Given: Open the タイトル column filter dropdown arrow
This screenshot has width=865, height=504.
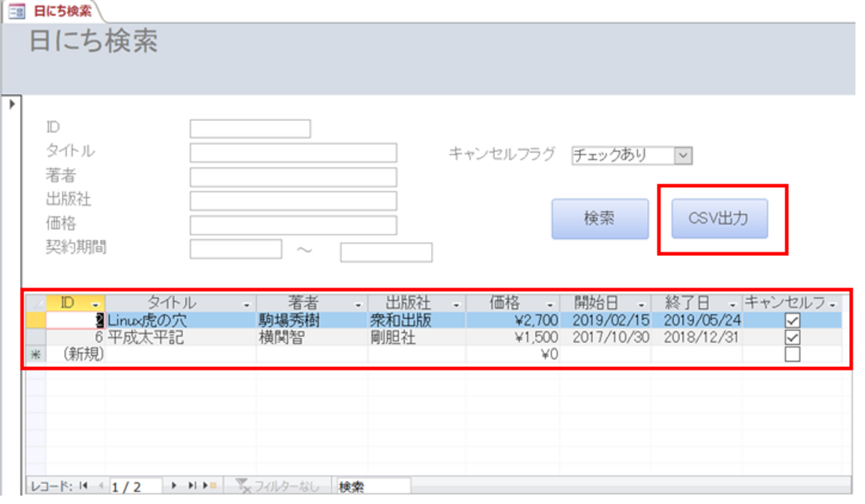Looking at the screenshot, I should point(247,304).
